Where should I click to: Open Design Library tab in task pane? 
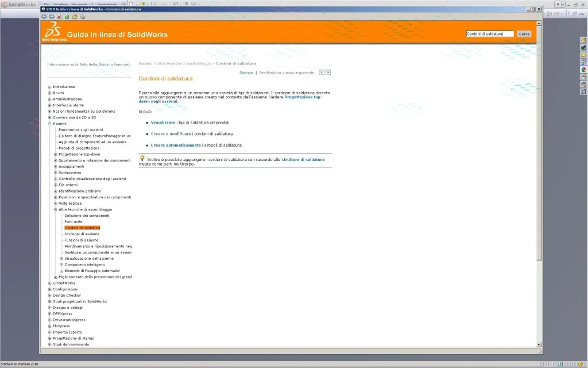click(583, 48)
